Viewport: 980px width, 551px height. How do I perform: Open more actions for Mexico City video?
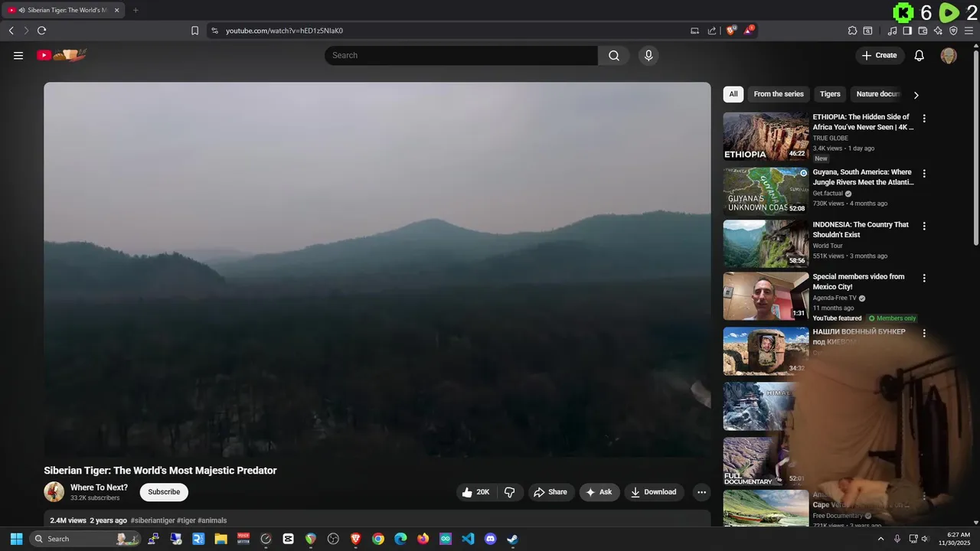[x=924, y=279]
